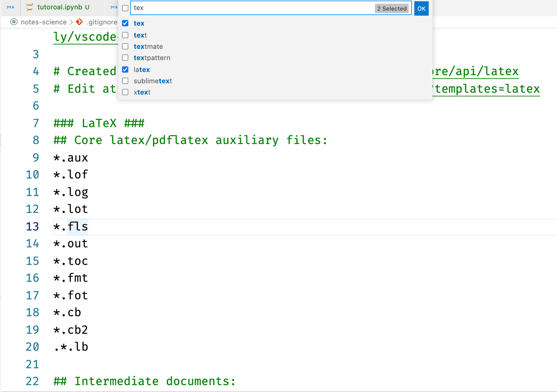Click the Jupyter notebook icon beside tutoroal.ipynb
557x392 pixels.
[29, 7]
